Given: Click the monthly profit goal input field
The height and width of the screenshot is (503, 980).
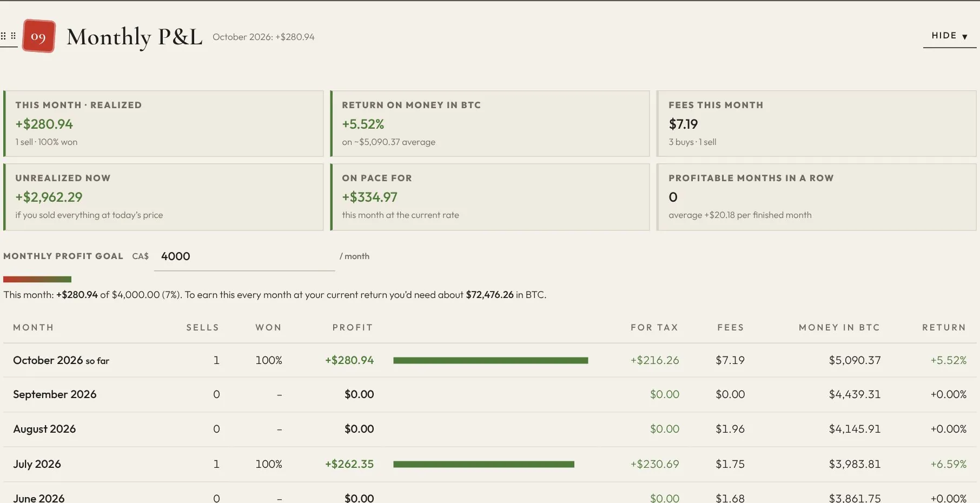Looking at the screenshot, I should (244, 256).
